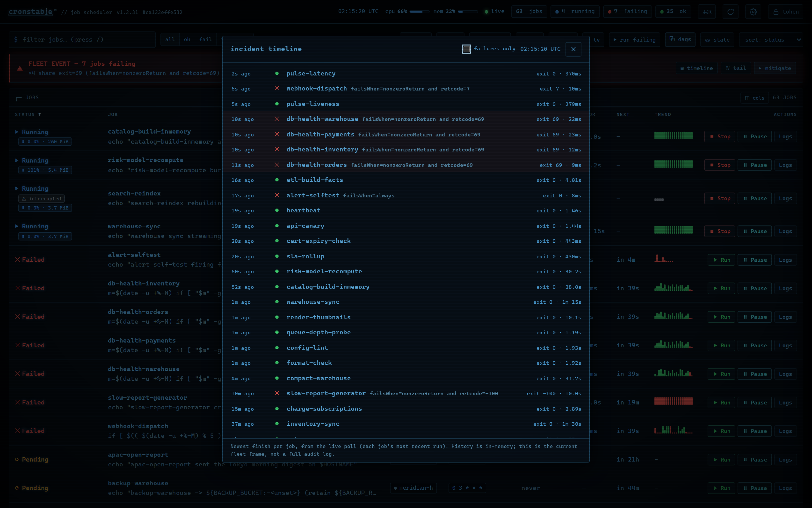Tick the failures only checkbox

466,49
